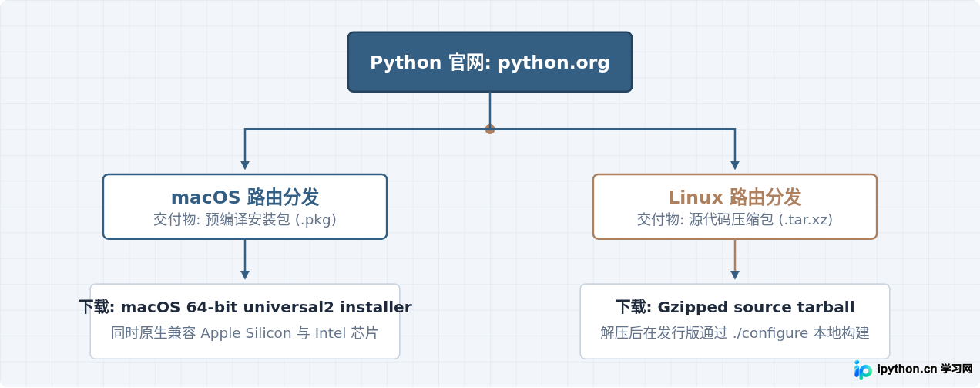980x388 pixels.
Task: Click 下载: macOS 64-bit universal2 installer text
Action: pos(245,307)
